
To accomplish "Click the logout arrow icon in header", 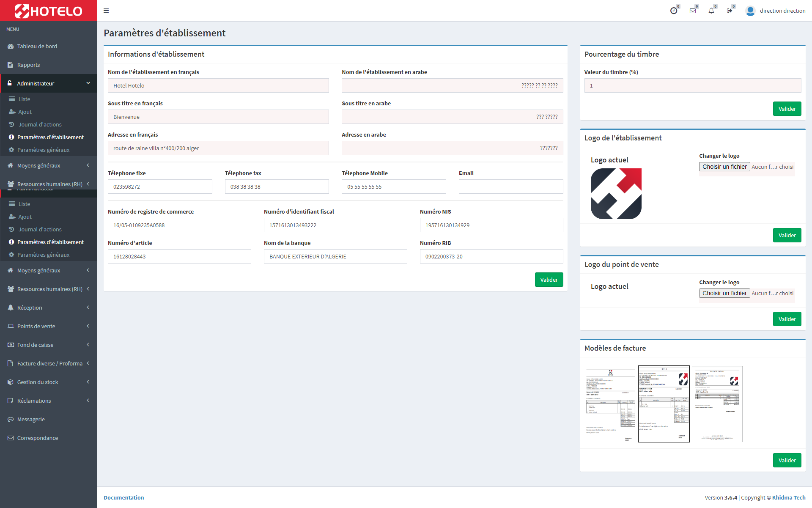I will point(730,11).
